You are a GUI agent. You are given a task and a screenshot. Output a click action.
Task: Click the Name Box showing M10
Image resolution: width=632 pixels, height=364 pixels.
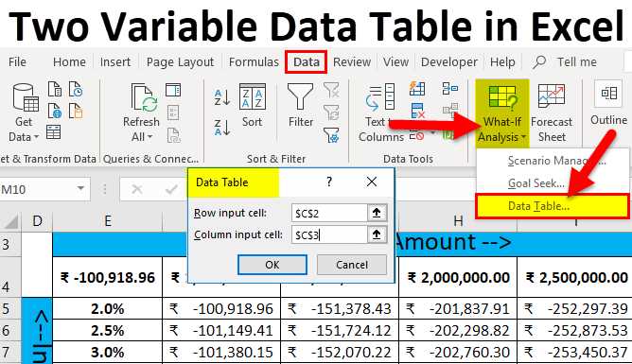(38, 189)
